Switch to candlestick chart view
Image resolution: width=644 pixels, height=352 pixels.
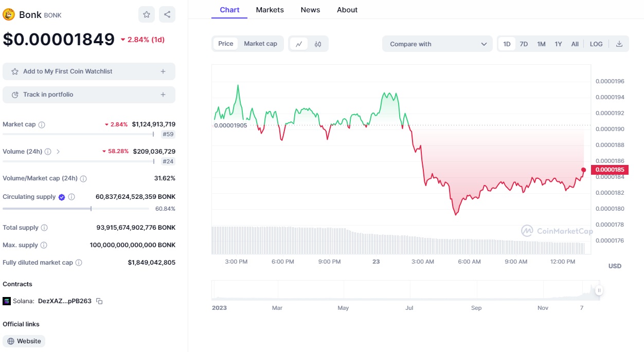(318, 44)
